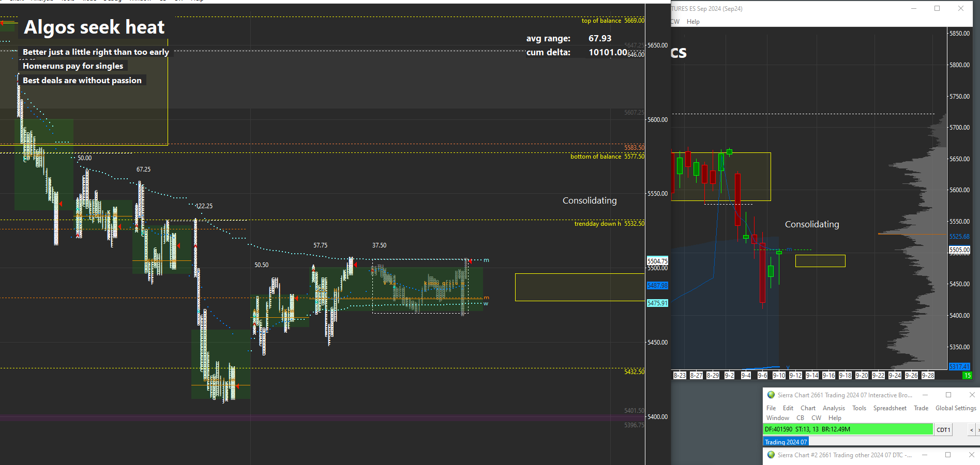Screen dimensions: 980x465
Task: Click the 67.25 range label
Action: pyautogui.click(x=144, y=169)
